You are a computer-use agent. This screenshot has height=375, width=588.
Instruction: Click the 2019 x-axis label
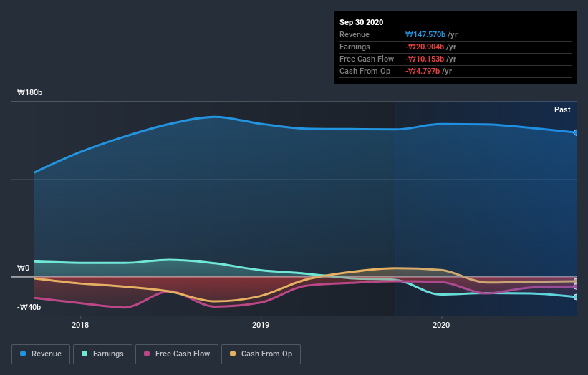tap(261, 325)
